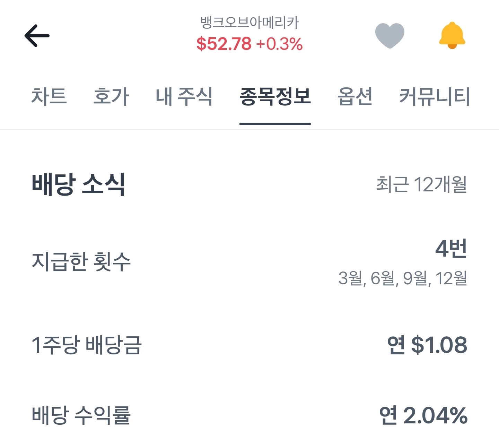Screen dimensions: 499x448
Task: Tap the 배당 소식 section heading
Action: [78, 184]
